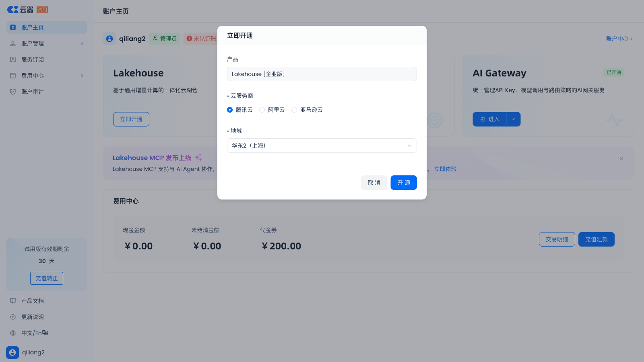Open 账户主页 in the sidebar
Viewport: 644px width, 362px height.
[x=47, y=27]
